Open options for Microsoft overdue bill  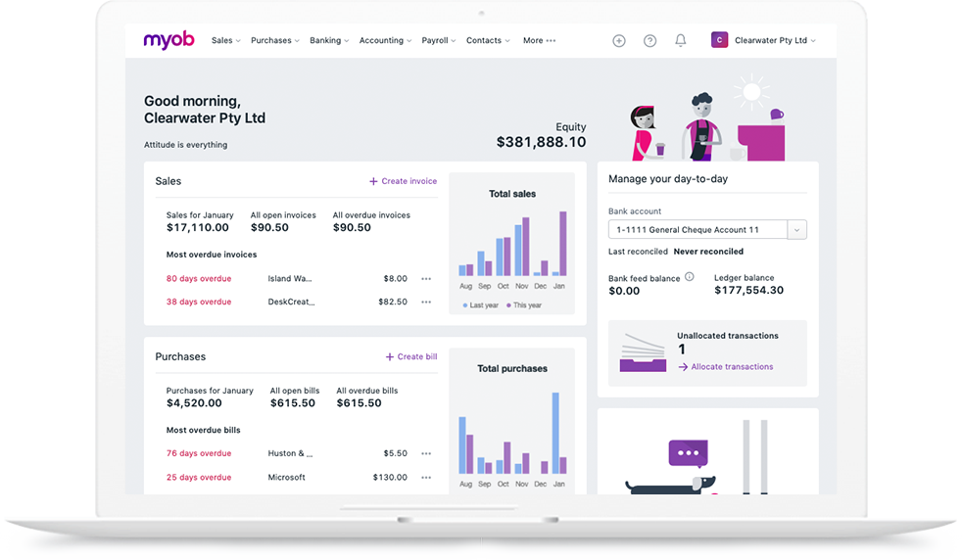point(426,478)
